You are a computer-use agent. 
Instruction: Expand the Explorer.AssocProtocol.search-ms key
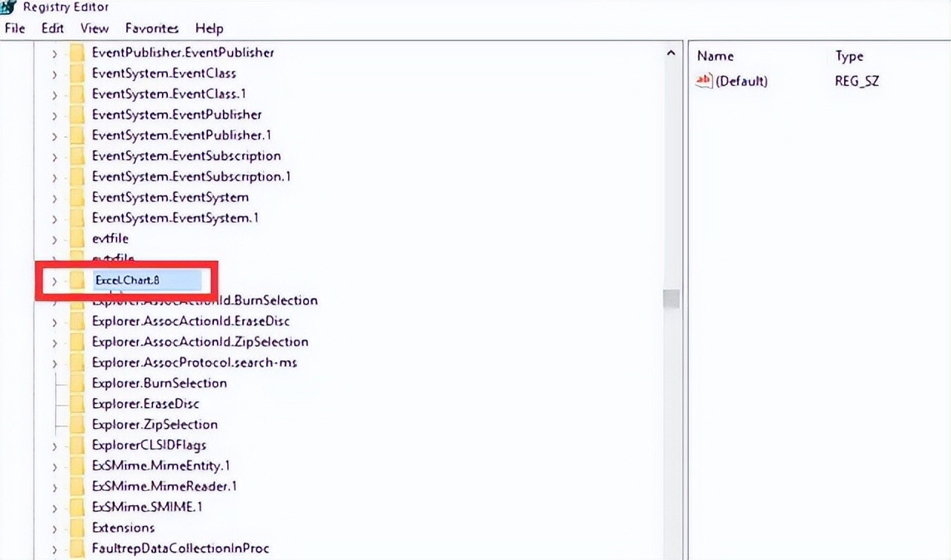pos(54,363)
